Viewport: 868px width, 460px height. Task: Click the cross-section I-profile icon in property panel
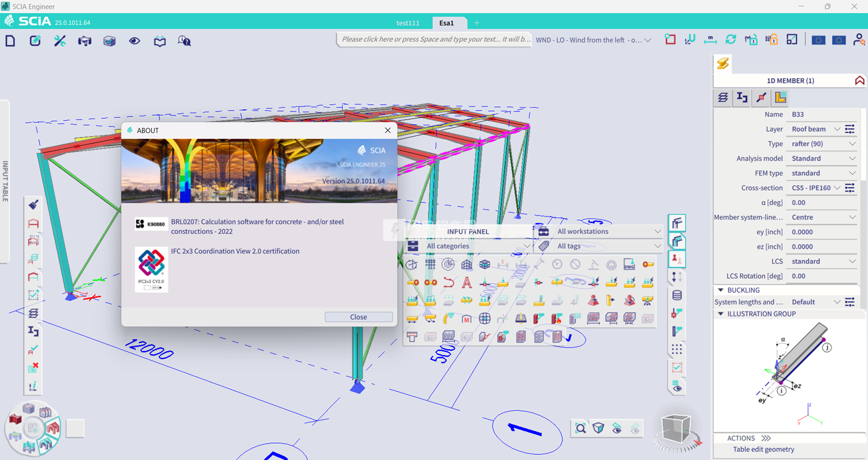[742, 97]
